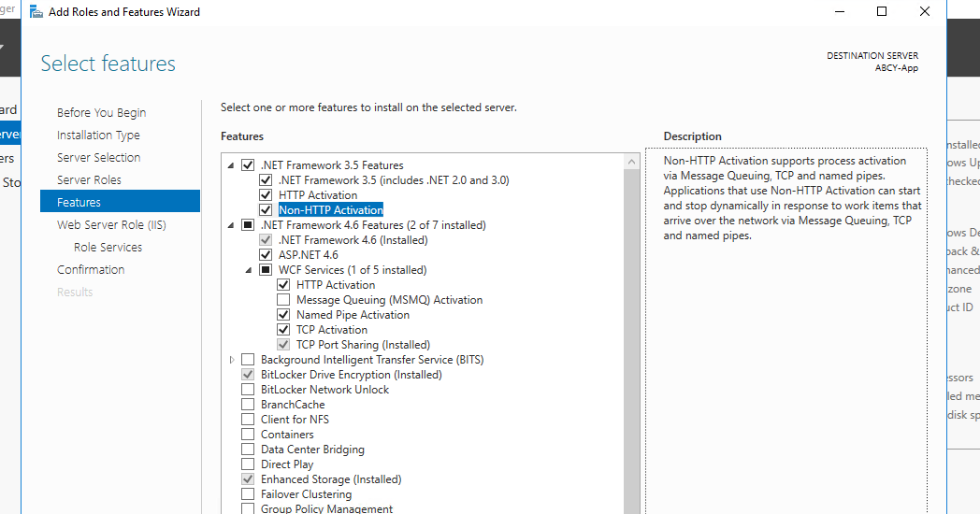Screen dimensions: 980x514
Task: Minimize the Add Roles and Features Wizard
Action: click(840, 11)
